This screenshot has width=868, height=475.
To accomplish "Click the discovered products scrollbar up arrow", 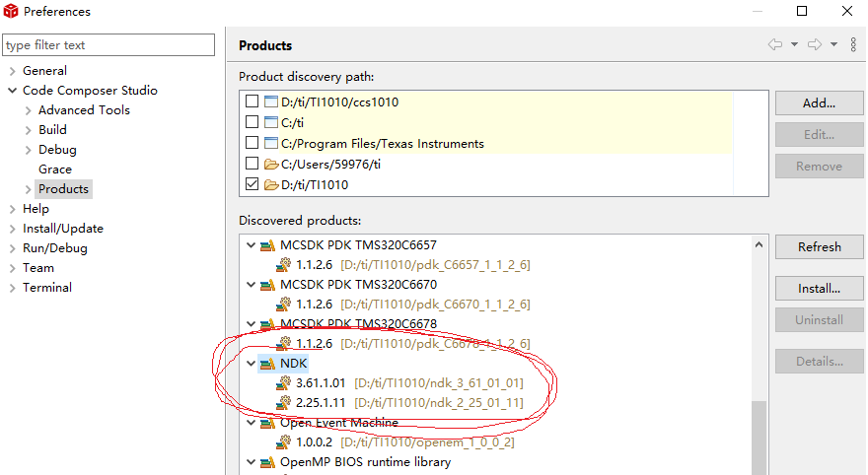I will point(759,244).
